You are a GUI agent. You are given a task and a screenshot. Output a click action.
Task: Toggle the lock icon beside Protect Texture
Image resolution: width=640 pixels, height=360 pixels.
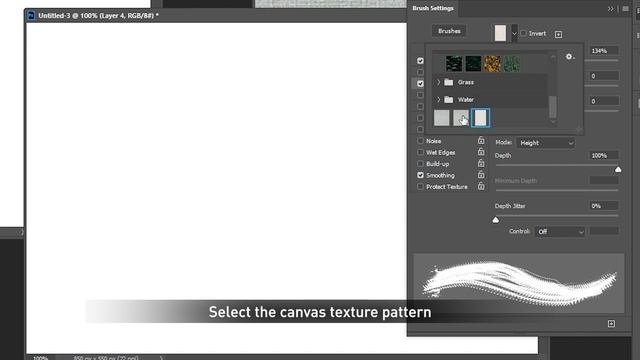(481, 186)
